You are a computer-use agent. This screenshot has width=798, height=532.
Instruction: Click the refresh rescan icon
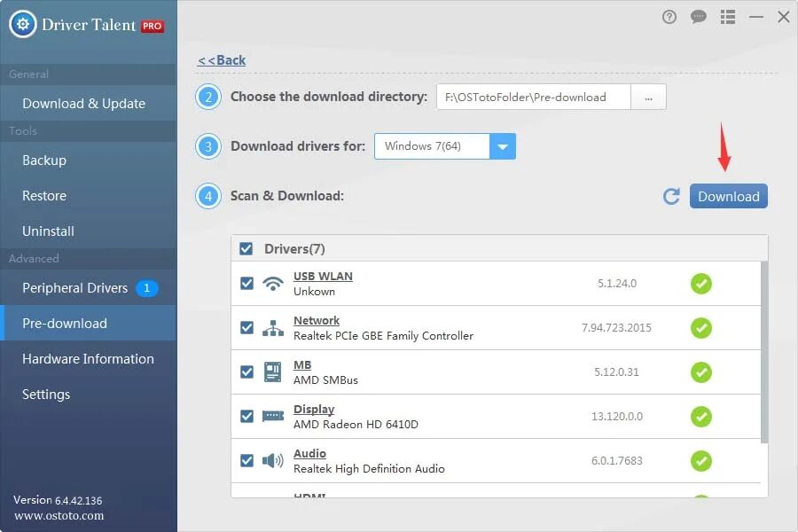pos(671,196)
